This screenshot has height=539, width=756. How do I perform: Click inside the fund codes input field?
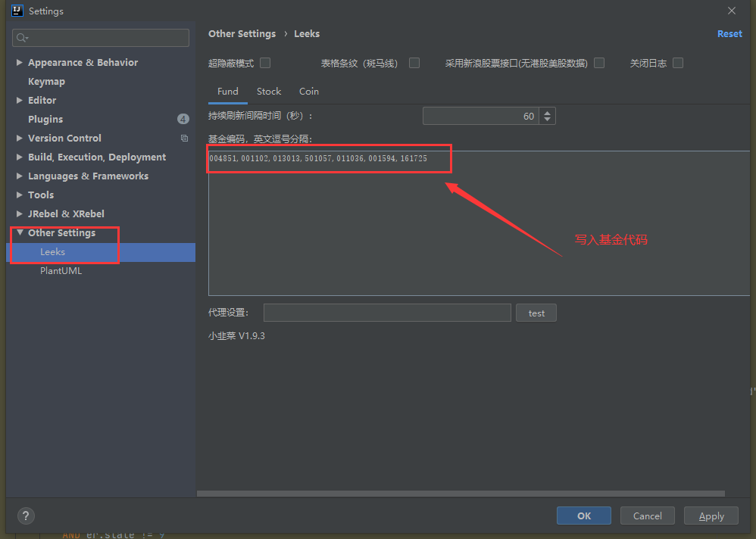coord(329,158)
